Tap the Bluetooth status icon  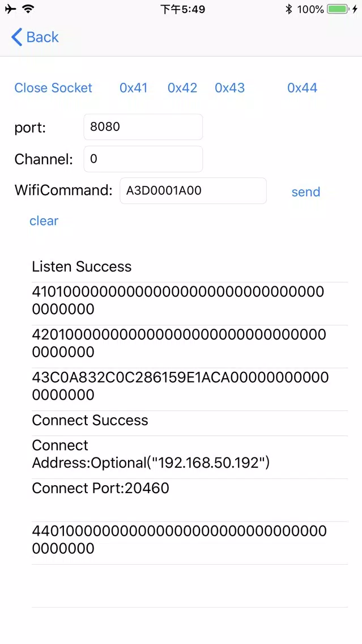pos(288,9)
